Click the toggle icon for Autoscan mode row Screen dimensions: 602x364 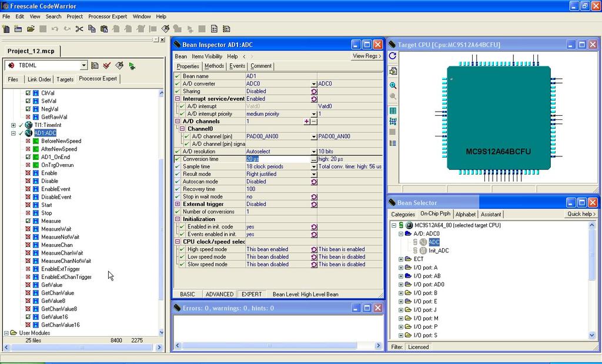tap(314, 182)
